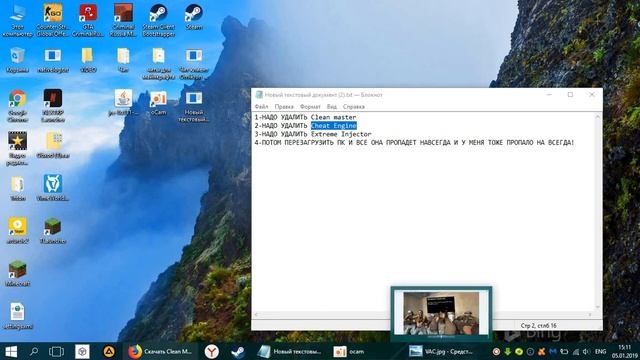Click the green download arrow tray icon
The height and width of the screenshot is (360, 640).
pyautogui.click(x=507, y=351)
